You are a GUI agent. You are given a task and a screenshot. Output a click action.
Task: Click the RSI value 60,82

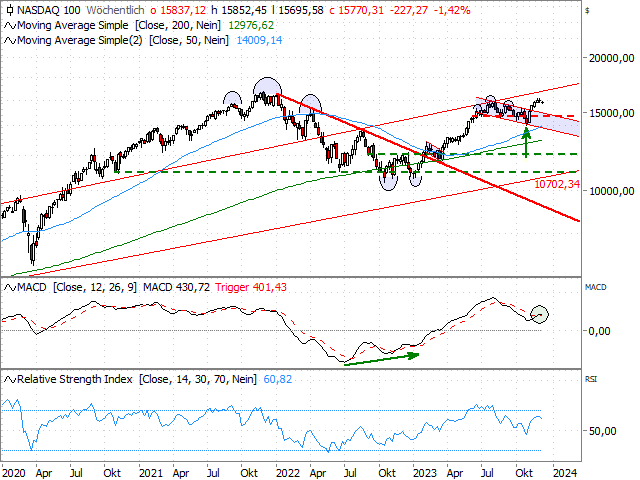pos(278,379)
